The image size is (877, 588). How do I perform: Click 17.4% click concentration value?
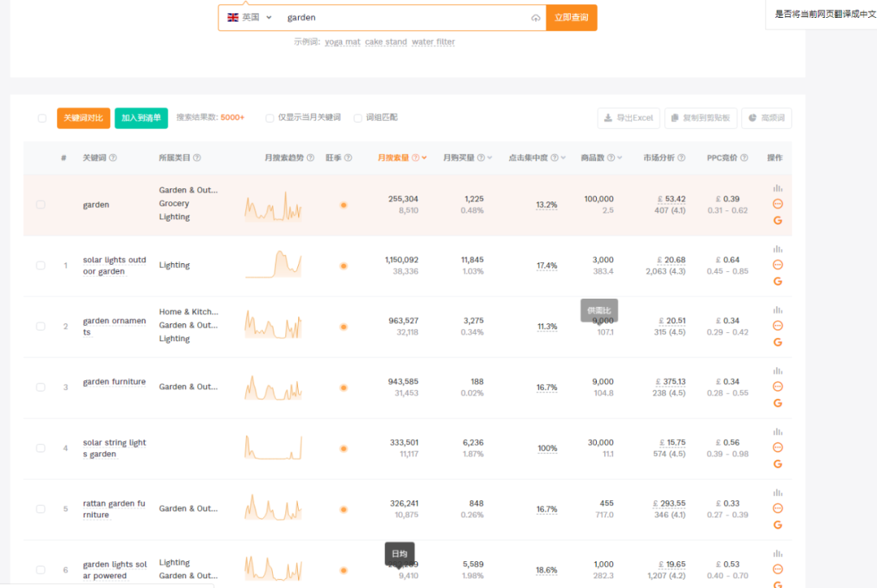pyautogui.click(x=547, y=266)
